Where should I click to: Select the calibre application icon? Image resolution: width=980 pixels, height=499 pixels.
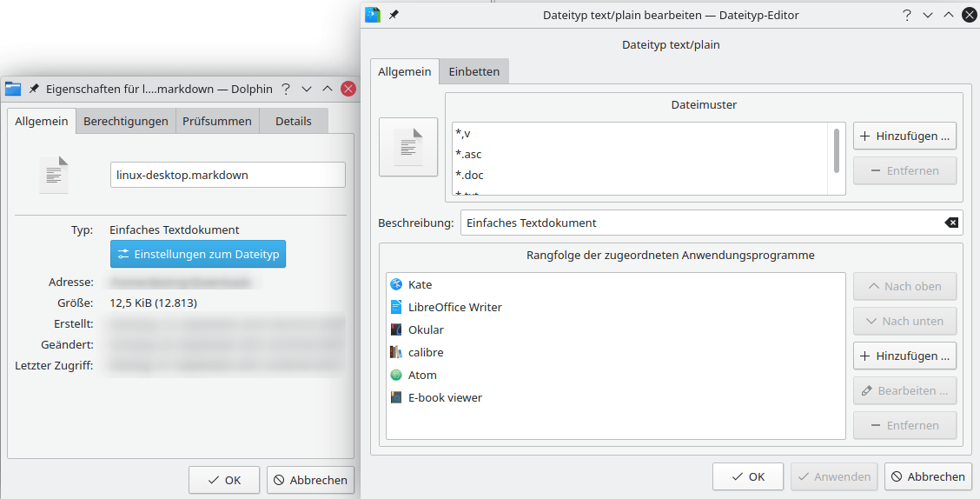coord(396,352)
